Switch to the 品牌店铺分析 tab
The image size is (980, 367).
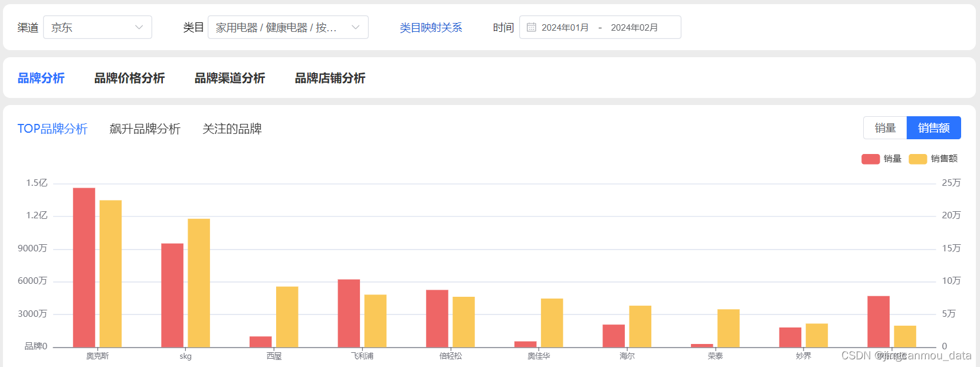click(330, 78)
